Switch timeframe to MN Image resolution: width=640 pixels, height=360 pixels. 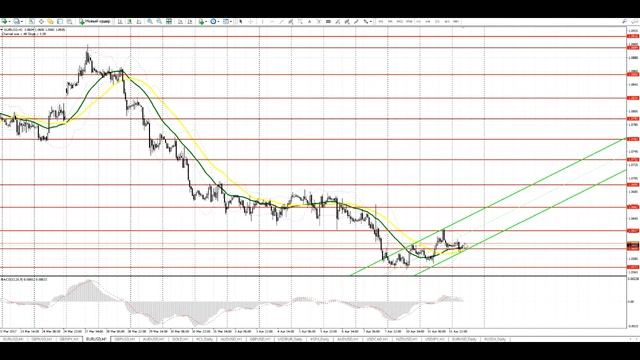(x=456, y=21)
